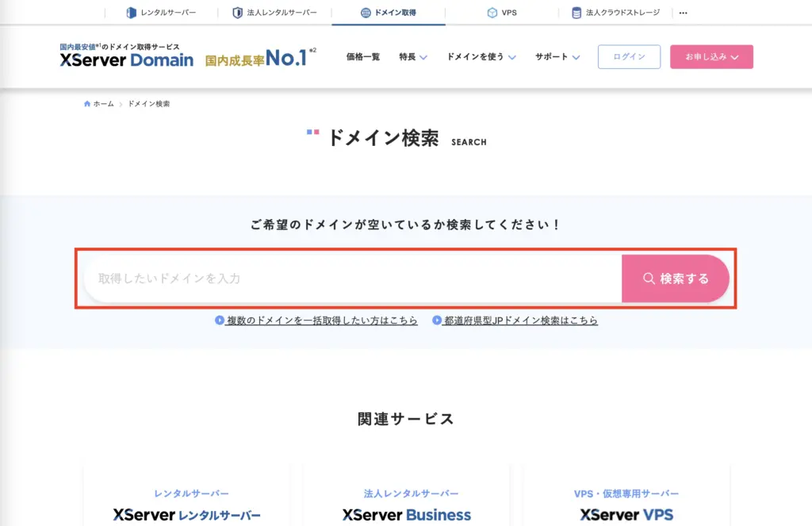Click the 関連サービス heading text
The width and height of the screenshot is (812, 526).
pyautogui.click(x=406, y=419)
